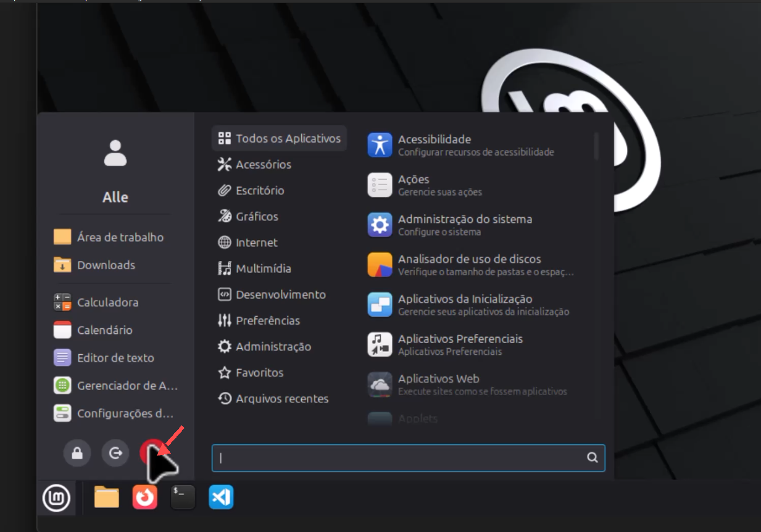Select the Favoritos category

(279, 373)
